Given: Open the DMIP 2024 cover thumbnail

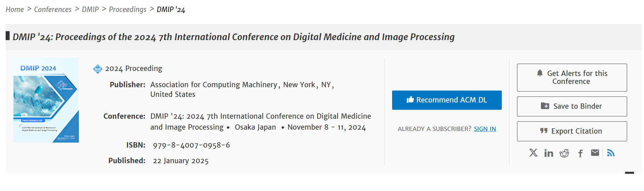Looking at the screenshot, I should point(46,100).
